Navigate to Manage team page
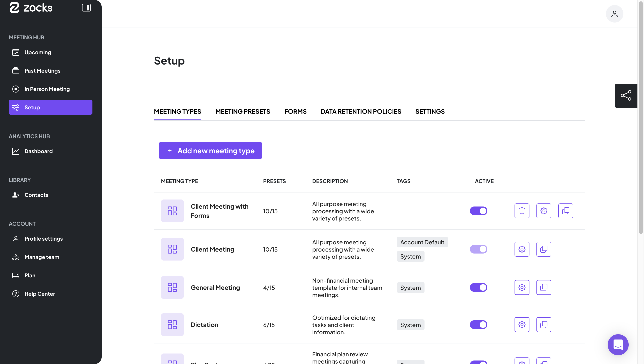Viewport: 644px width, 364px height. tap(42, 257)
